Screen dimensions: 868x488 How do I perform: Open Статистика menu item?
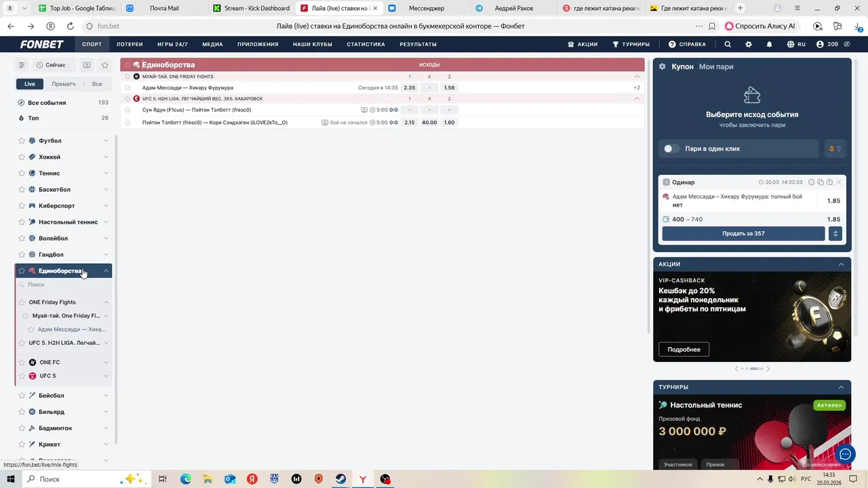(366, 44)
